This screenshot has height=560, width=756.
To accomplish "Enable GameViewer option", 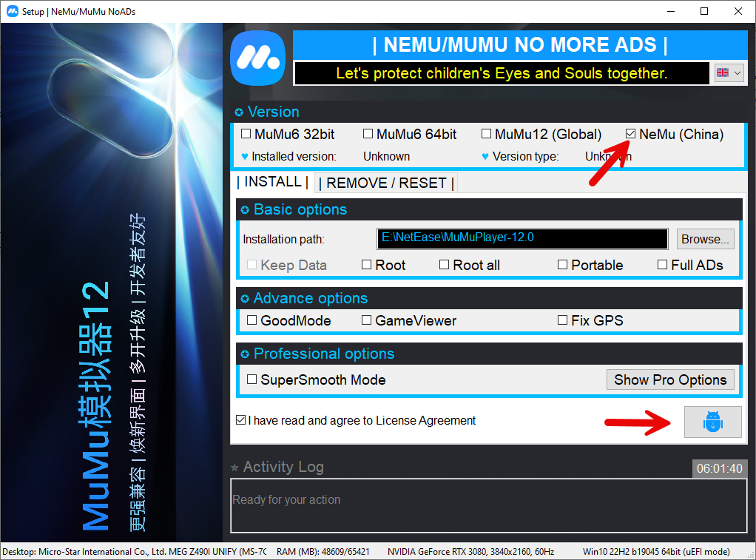I will (x=366, y=320).
